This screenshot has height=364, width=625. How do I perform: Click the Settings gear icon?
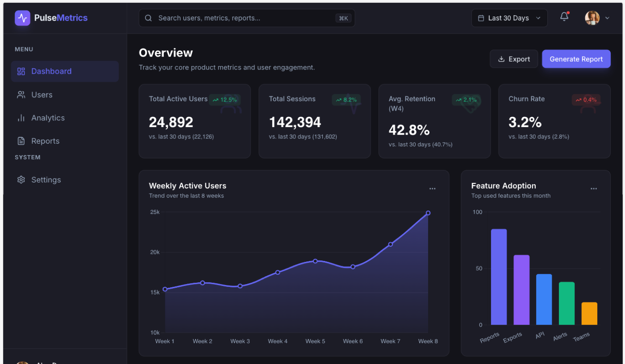(21, 180)
